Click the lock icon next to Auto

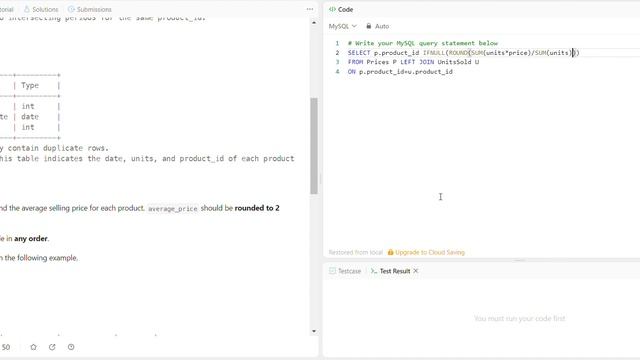click(x=369, y=26)
